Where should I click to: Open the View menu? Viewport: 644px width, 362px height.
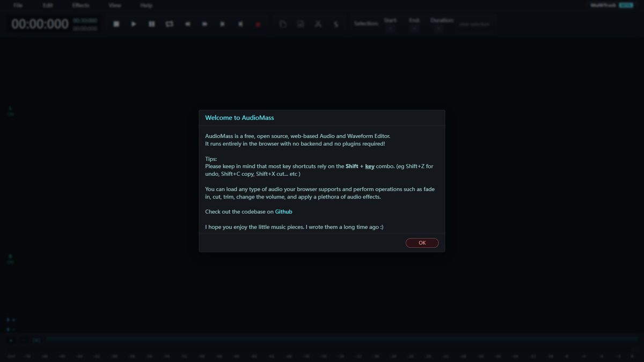pyautogui.click(x=115, y=5)
